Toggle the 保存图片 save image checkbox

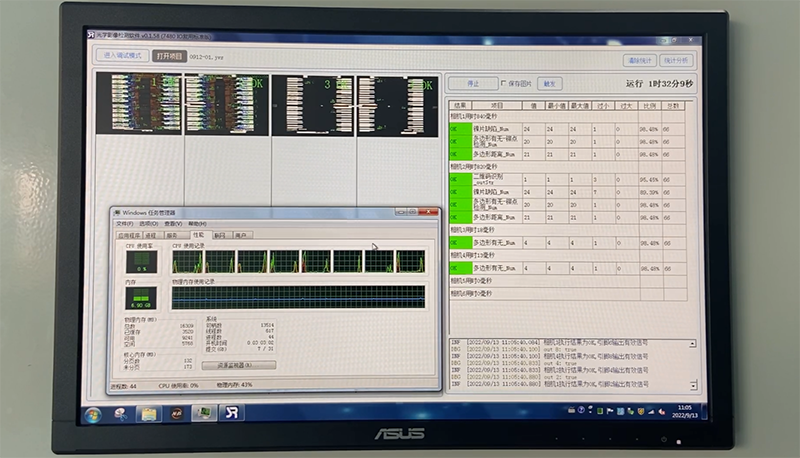(503, 84)
